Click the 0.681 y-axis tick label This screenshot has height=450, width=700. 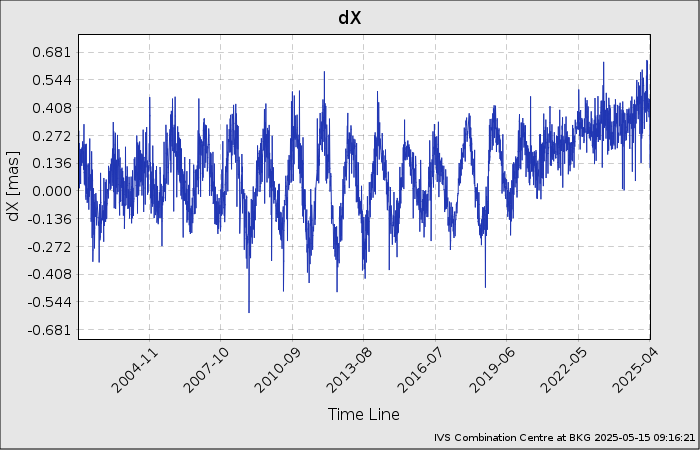(51, 52)
